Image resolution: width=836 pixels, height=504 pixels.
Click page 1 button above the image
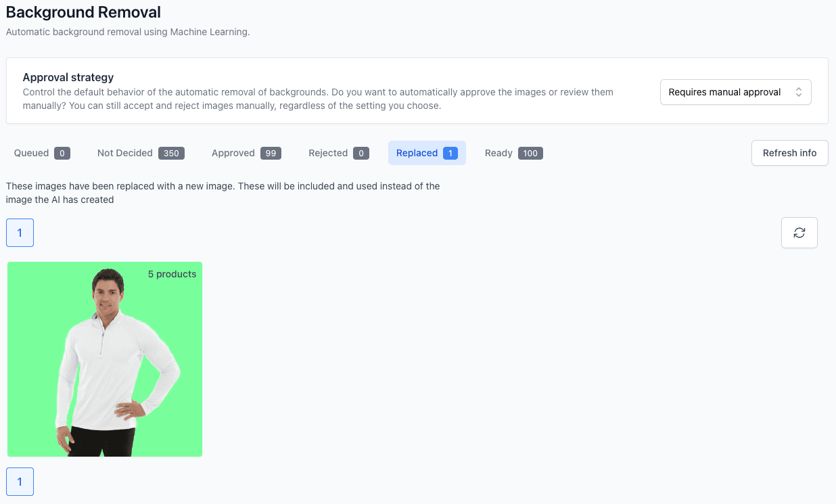click(x=20, y=233)
